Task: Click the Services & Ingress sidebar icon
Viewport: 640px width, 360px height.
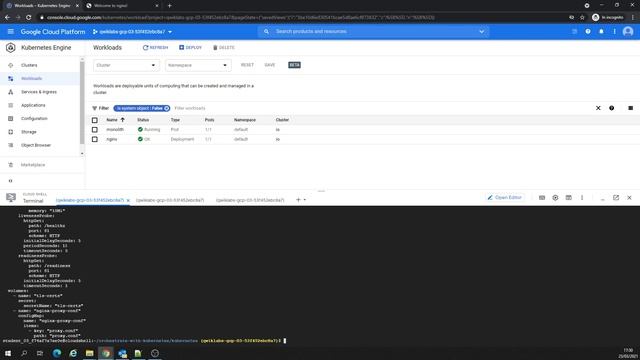Action: [11, 92]
